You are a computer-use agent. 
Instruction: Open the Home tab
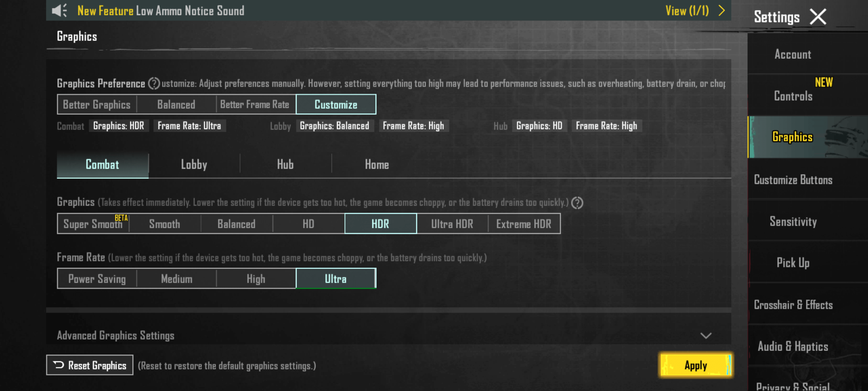[377, 165]
